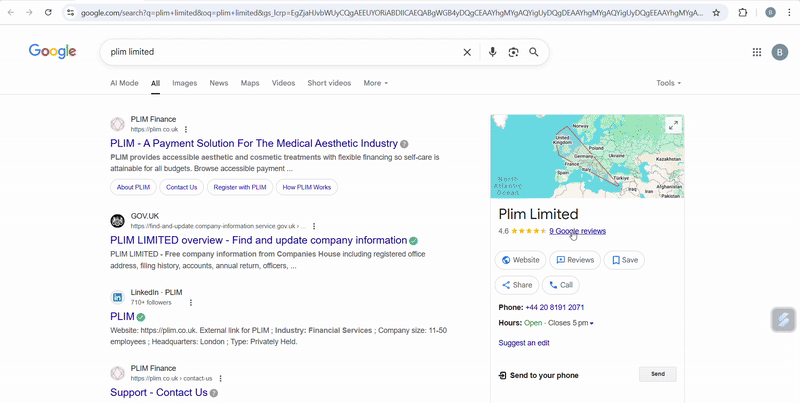Open PLIM LIMITED overview Companies House link
800x403 pixels.
(x=259, y=240)
